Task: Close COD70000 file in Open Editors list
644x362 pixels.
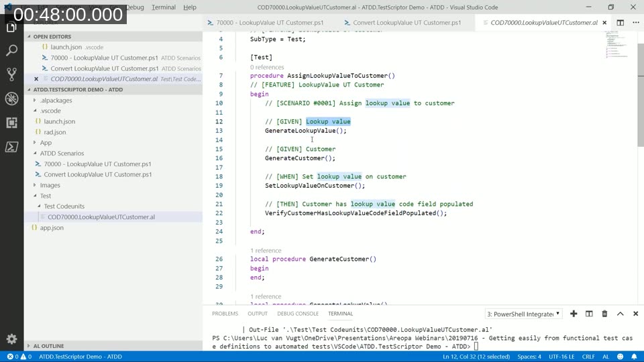Action: click(x=36, y=79)
